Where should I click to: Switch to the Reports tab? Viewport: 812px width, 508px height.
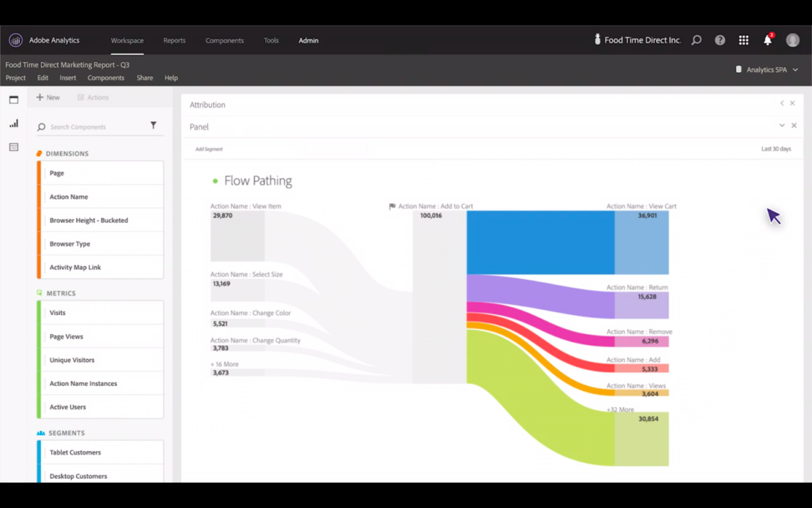point(174,41)
